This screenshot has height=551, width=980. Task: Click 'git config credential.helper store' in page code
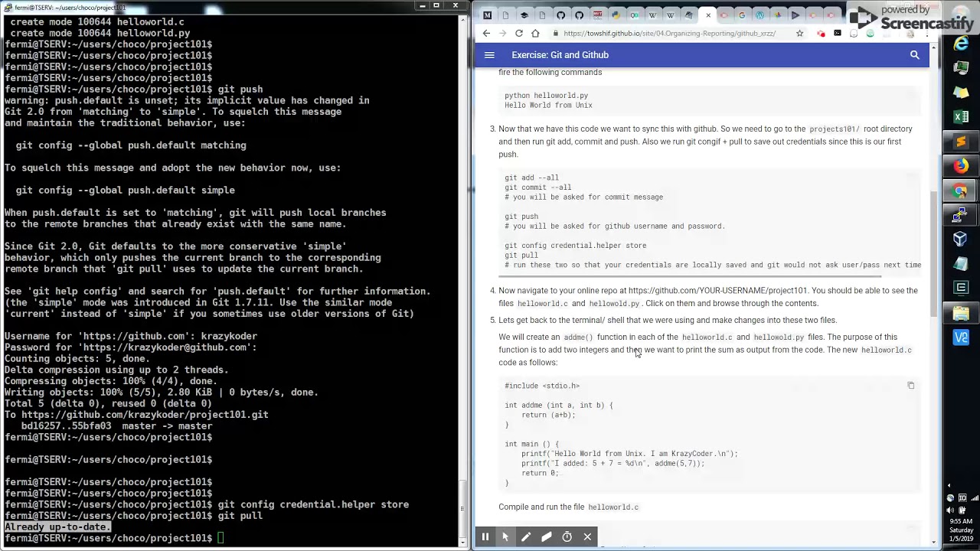coord(575,246)
